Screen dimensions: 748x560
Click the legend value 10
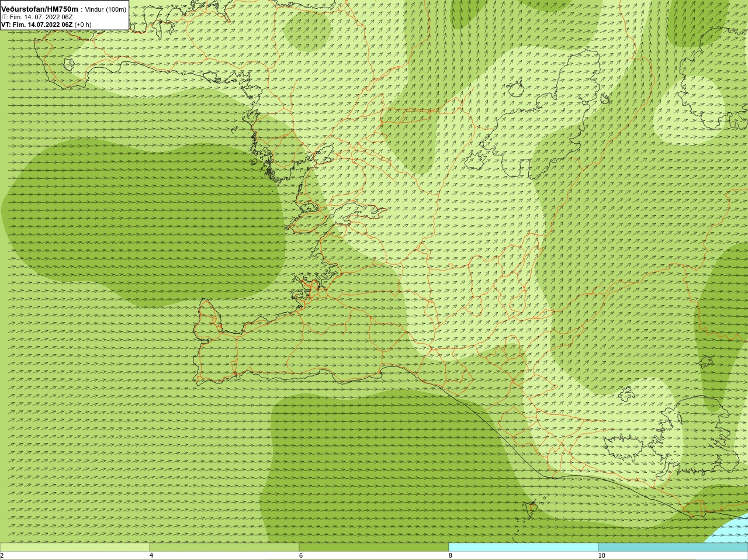coord(602,556)
